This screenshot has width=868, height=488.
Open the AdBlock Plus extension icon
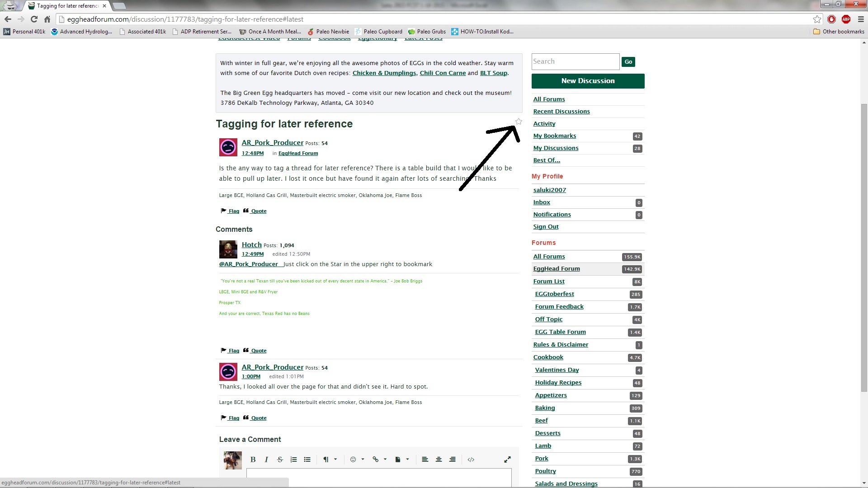point(846,19)
